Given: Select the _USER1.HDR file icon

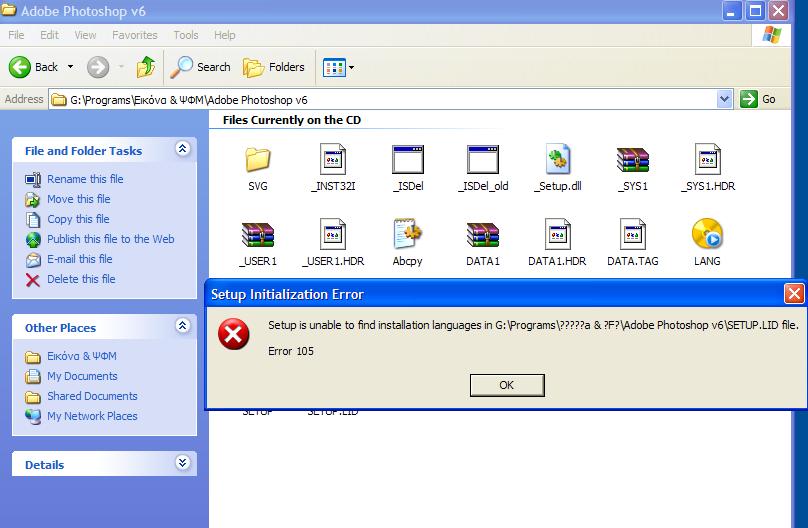Looking at the screenshot, I should (333, 234).
